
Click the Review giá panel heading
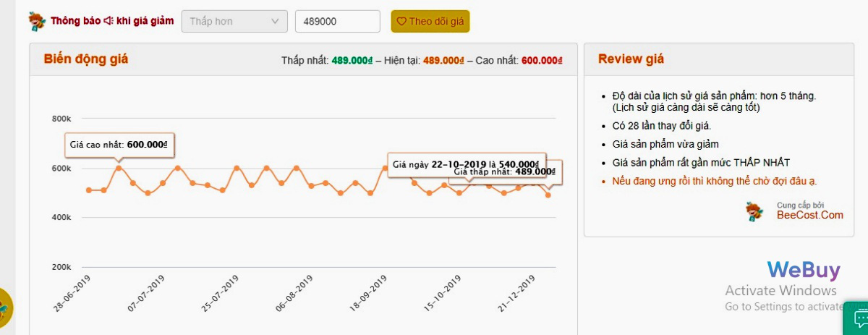click(631, 59)
